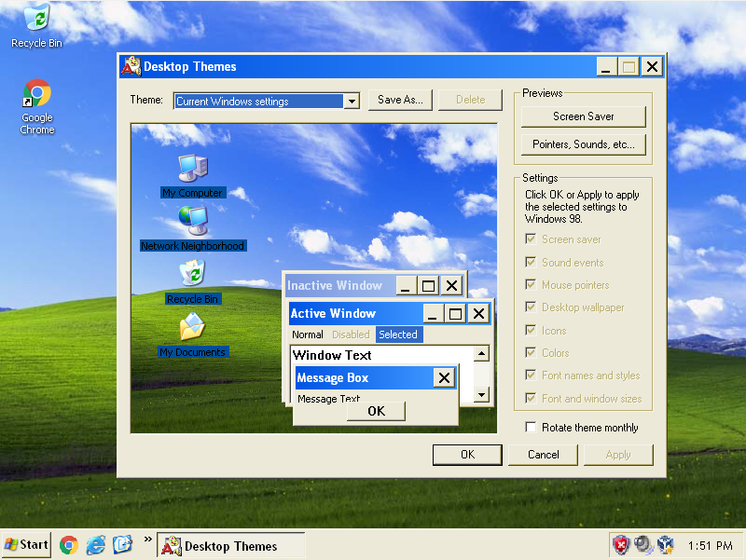Close the Inactive Window preview

[x=451, y=286]
